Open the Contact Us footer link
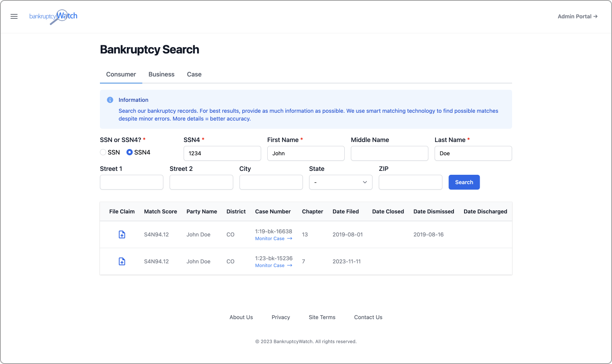This screenshot has height=364, width=612. 368,317
